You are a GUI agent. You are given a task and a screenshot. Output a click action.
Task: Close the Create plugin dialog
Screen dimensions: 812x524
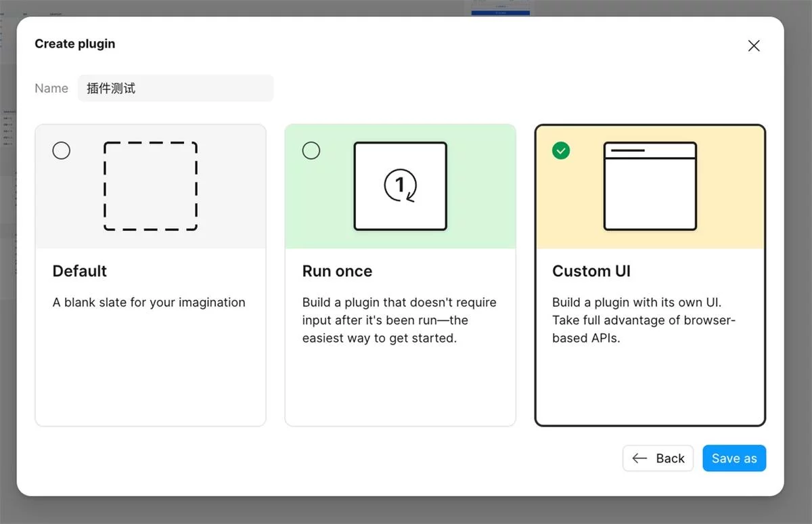[x=754, y=45]
